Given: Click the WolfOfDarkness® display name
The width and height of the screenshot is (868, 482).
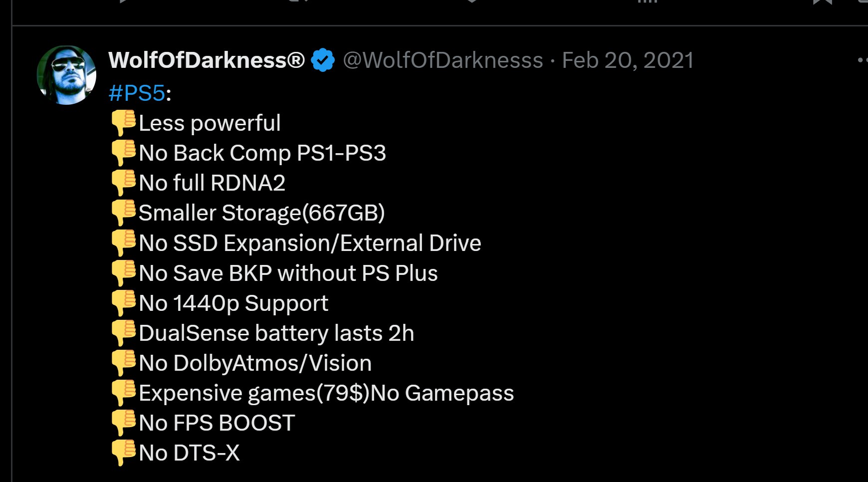Looking at the screenshot, I should [206, 60].
